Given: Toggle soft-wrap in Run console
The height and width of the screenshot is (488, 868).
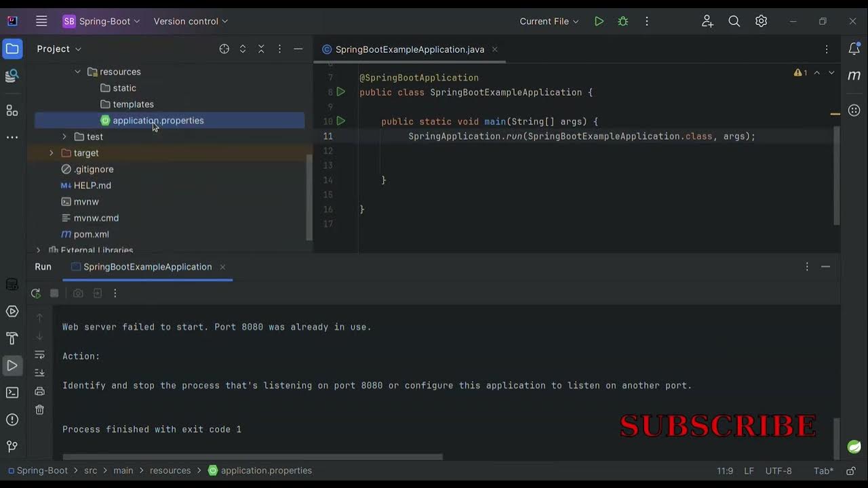Looking at the screenshot, I should (39, 355).
